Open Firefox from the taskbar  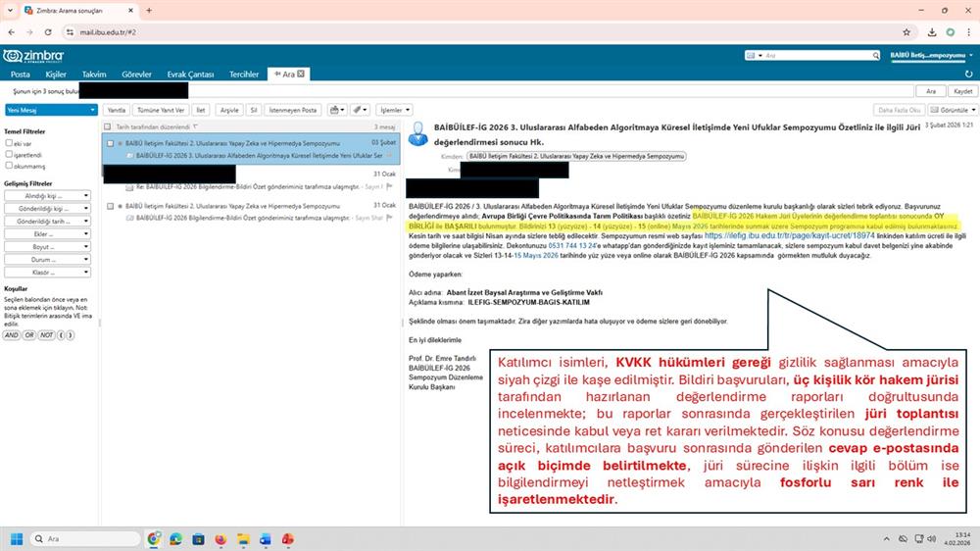(220, 539)
